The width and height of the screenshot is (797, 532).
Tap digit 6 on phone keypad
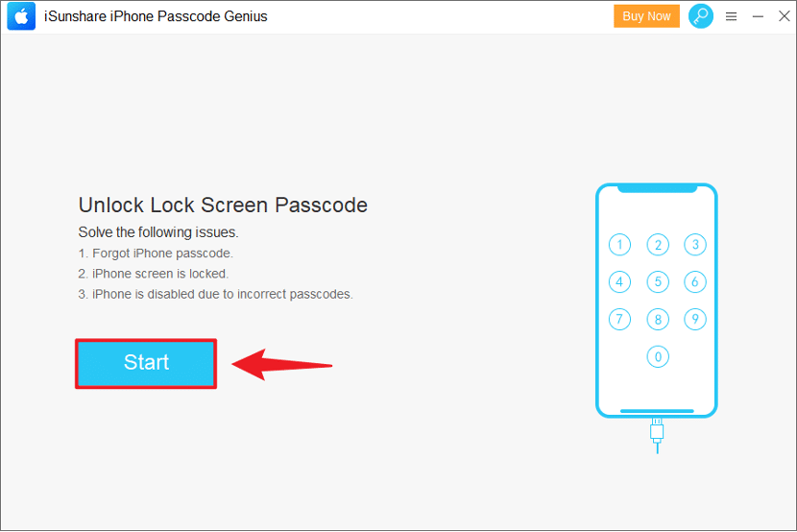(x=695, y=282)
